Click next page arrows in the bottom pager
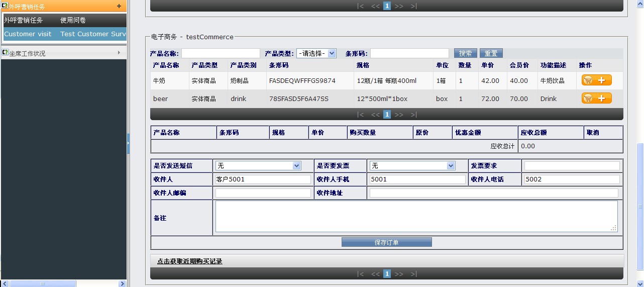This screenshot has height=287, width=644. pyautogui.click(x=399, y=274)
